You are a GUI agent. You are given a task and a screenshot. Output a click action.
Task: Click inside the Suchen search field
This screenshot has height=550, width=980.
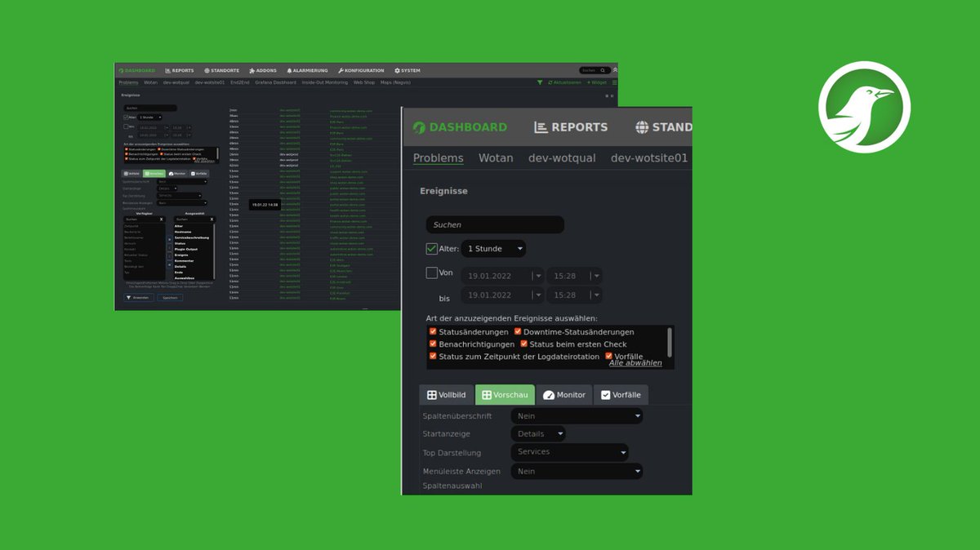coord(494,224)
